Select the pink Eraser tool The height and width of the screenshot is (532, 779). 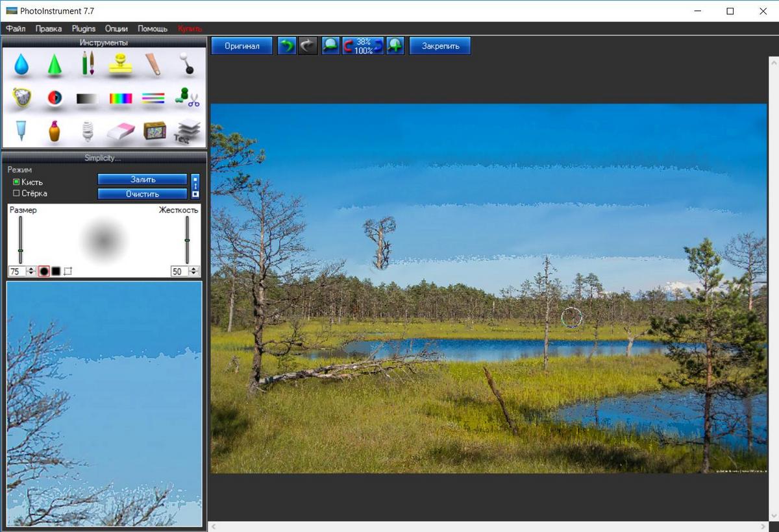(121, 132)
